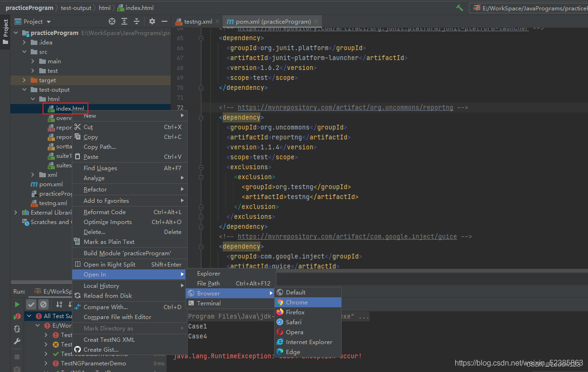The width and height of the screenshot is (588, 372).
Task: Expand the target folder
Action: 24,80
